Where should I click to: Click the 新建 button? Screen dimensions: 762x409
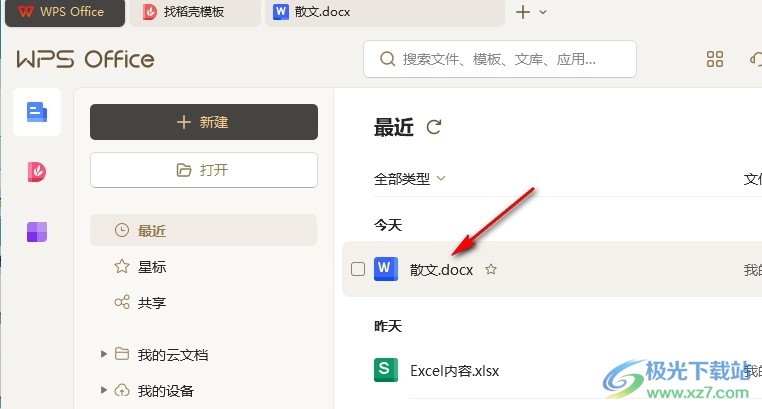204,122
